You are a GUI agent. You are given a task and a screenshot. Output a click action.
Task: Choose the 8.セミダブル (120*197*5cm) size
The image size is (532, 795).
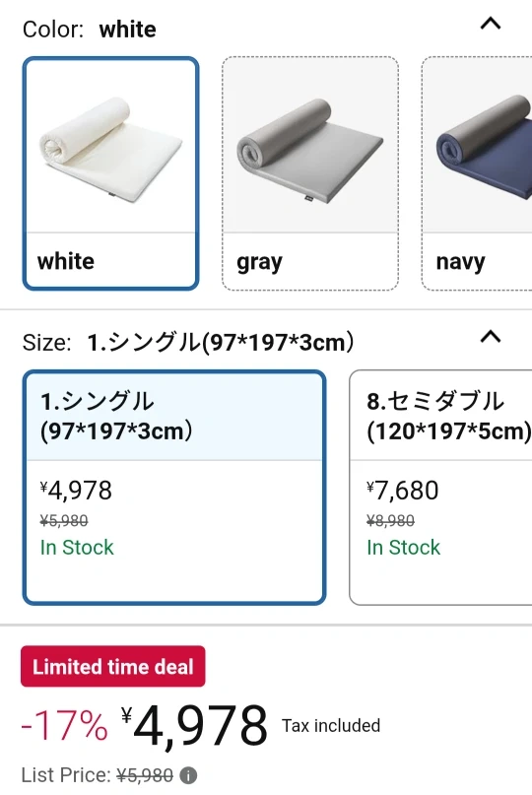click(440, 488)
